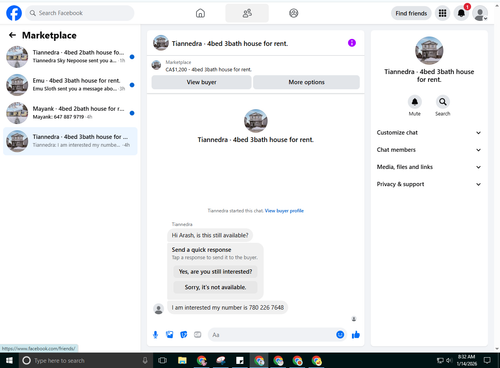
Task: Send 'Yes, are you still interested?' quick reply
Action: point(215,272)
